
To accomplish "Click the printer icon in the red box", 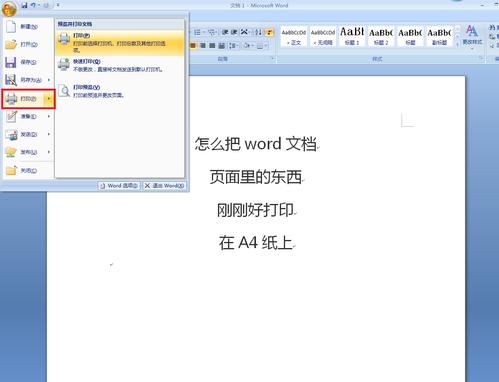I will (11, 98).
